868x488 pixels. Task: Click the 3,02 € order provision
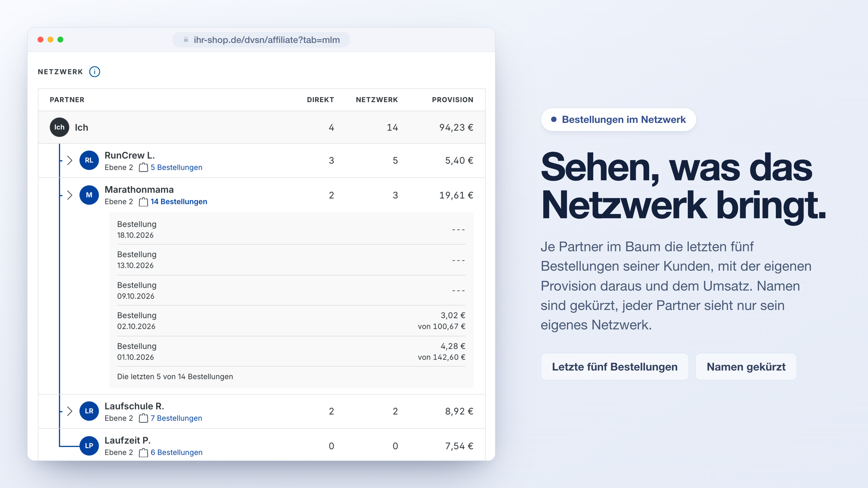(x=453, y=315)
